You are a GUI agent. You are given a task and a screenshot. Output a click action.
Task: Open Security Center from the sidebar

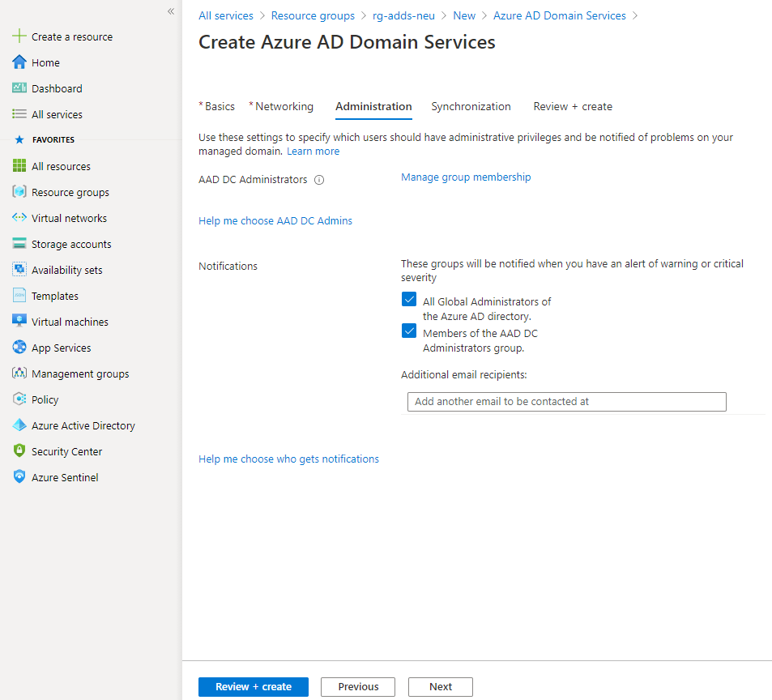(68, 451)
